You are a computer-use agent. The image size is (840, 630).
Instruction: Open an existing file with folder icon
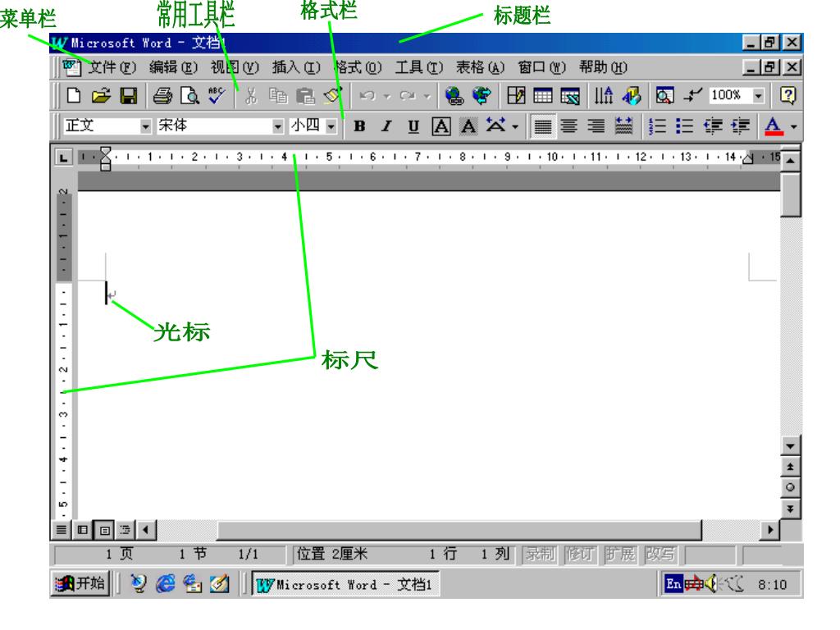click(x=101, y=96)
